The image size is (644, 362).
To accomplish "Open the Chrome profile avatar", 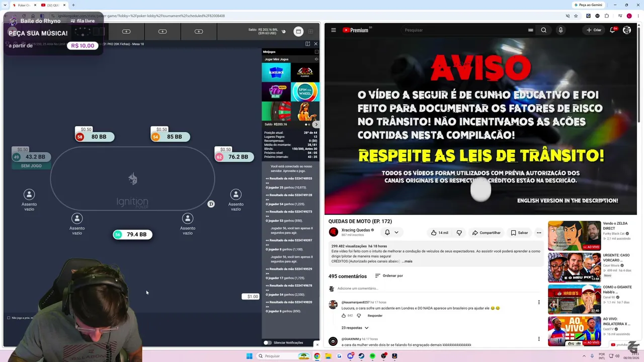I will [629, 16].
